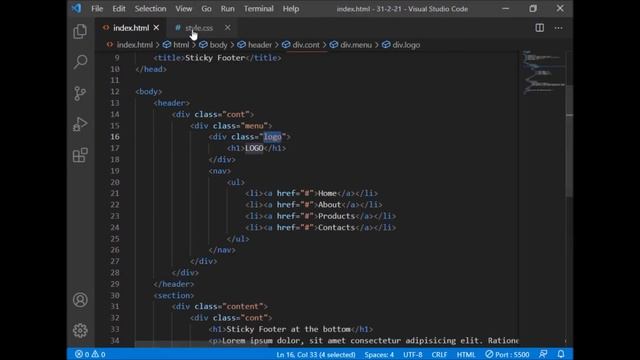
Task: Close the index.html tab
Action: [156, 28]
